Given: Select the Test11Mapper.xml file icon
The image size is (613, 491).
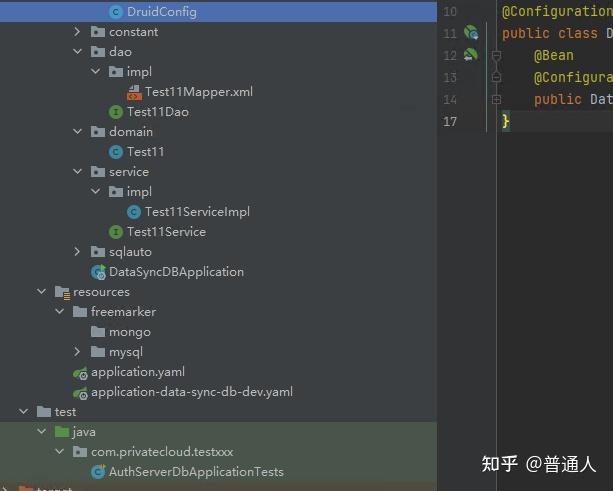Looking at the screenshot, I should pyautogui.click(x=134, y=92).
